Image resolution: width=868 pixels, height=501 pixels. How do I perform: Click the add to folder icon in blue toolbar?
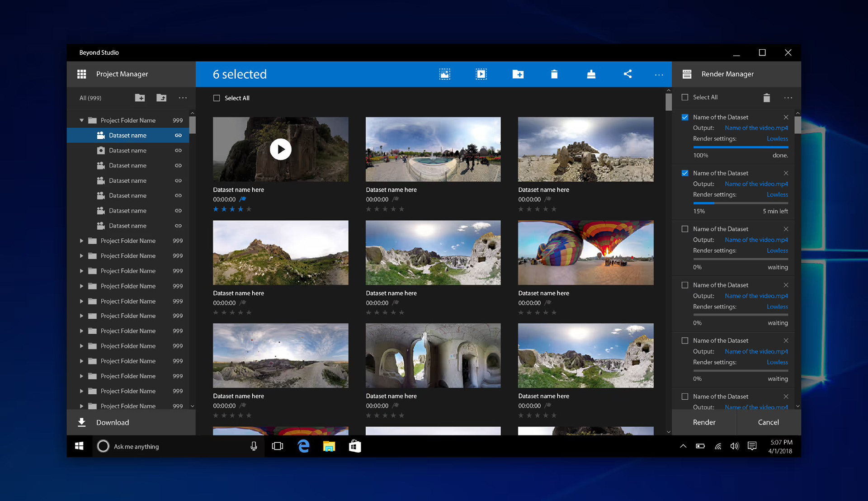click(x=518, y=74)
